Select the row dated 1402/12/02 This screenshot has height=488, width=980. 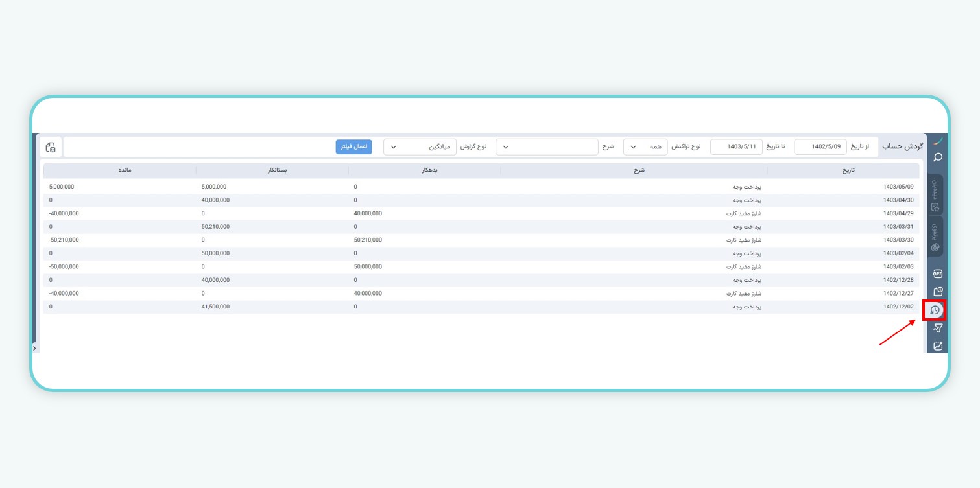point(481,307)
